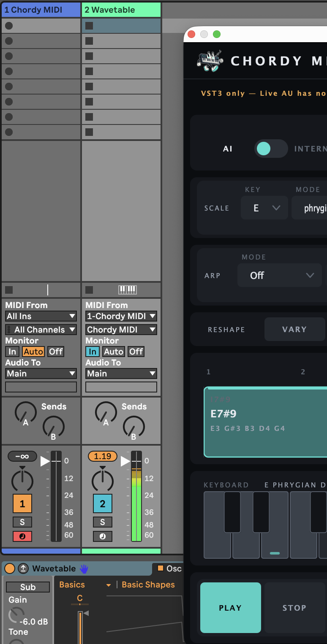This screenshot has height=644, width=327.
Task: Open the ARP mode dropdown set to Off
Action: 281,275
